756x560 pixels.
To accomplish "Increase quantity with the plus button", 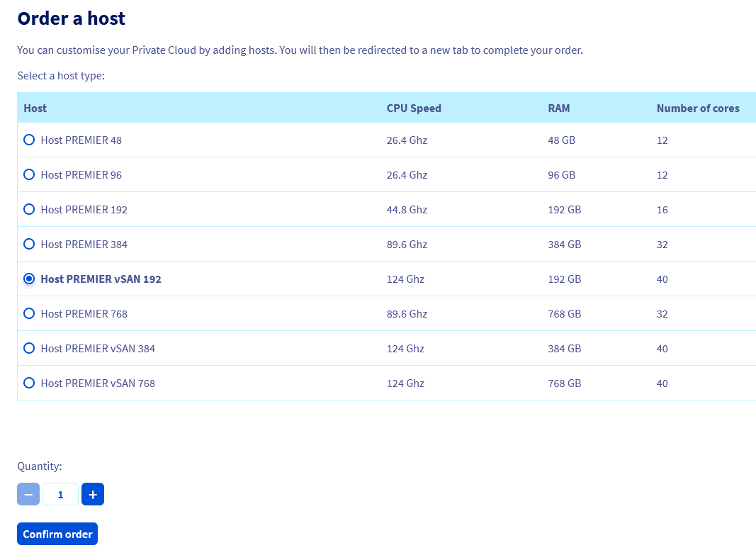I will [x=93, y=494].
